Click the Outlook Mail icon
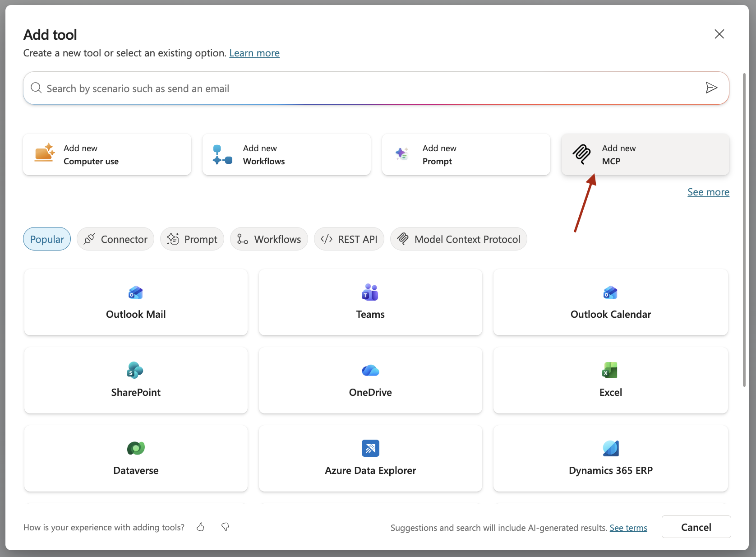Image resolution: width=756 pixels, height=557 pixels. coord(136,292)
